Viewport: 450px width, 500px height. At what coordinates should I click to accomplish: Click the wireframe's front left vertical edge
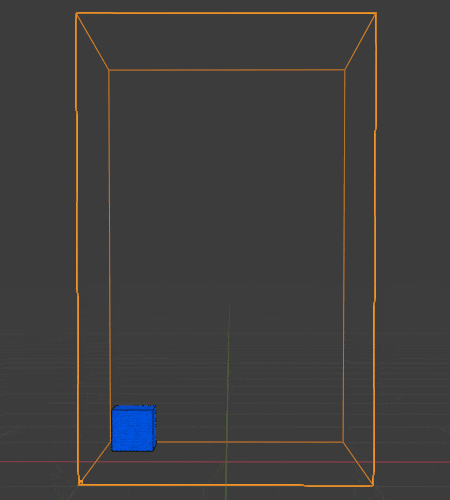point(77,248)
